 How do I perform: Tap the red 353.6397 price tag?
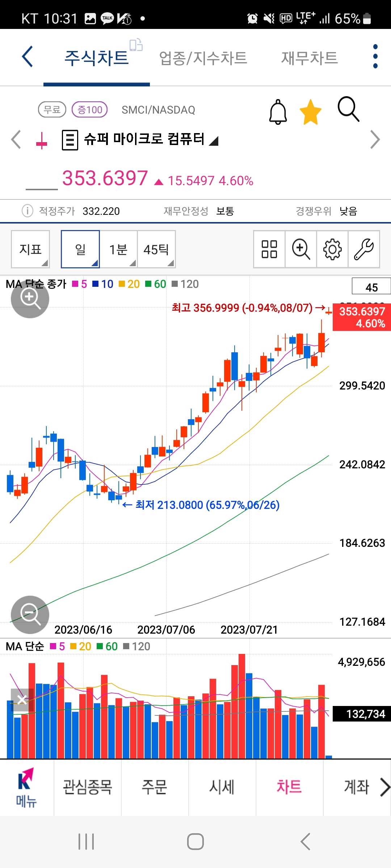point(362,317)
